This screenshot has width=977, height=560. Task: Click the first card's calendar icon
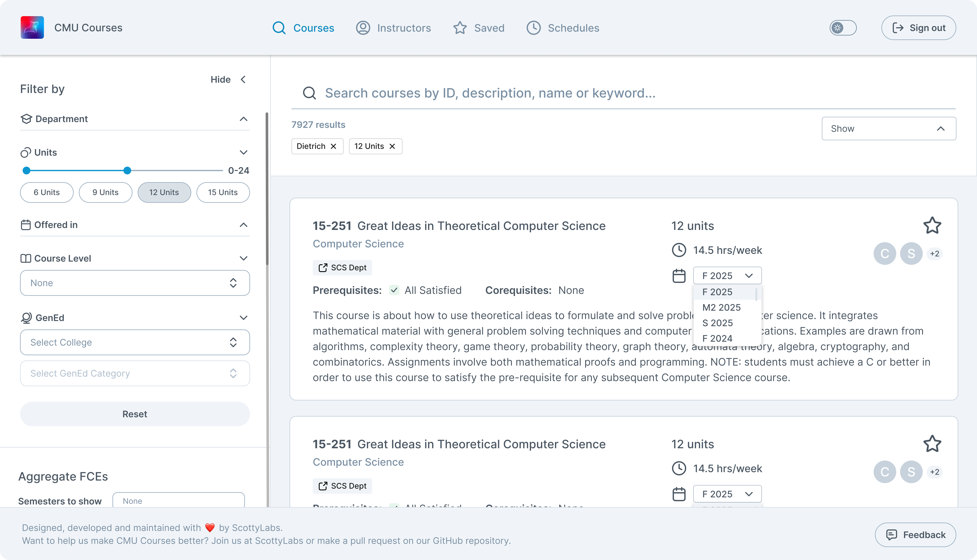point(679,276)
